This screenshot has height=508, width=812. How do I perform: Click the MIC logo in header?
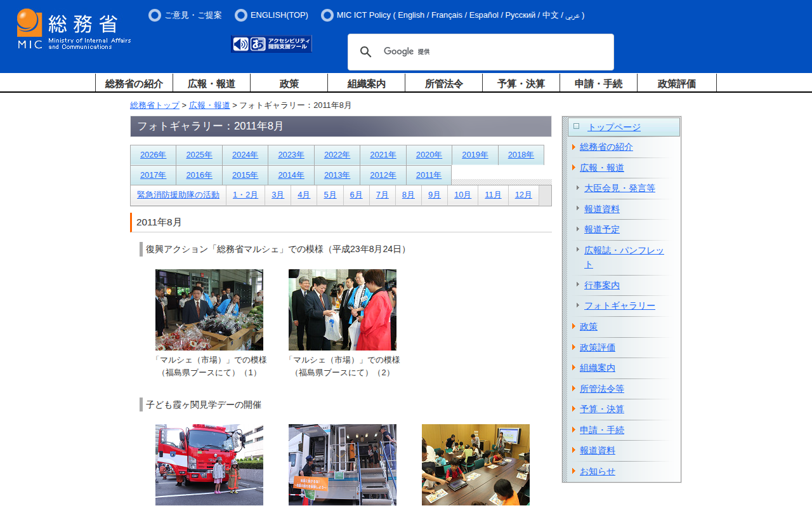pyautogui.click(x=74, y=29)
